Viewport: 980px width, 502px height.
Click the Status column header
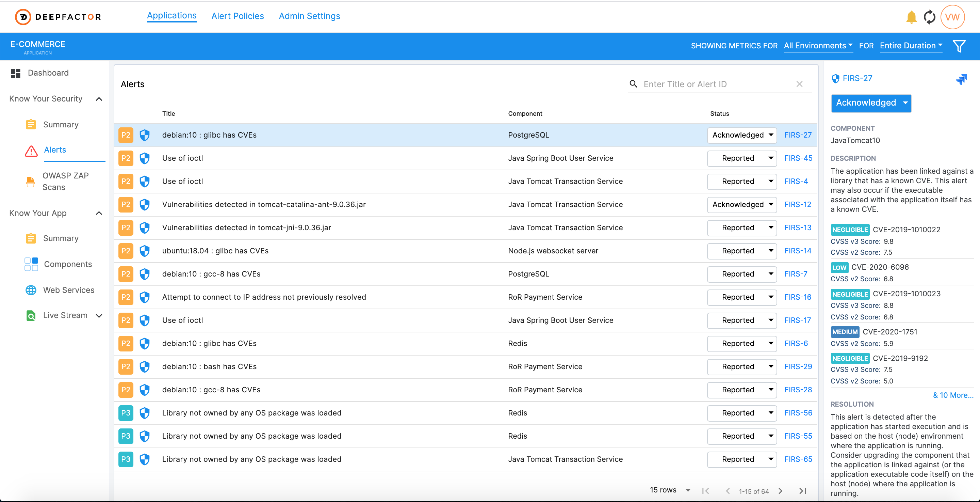click(x=719, y=113)
